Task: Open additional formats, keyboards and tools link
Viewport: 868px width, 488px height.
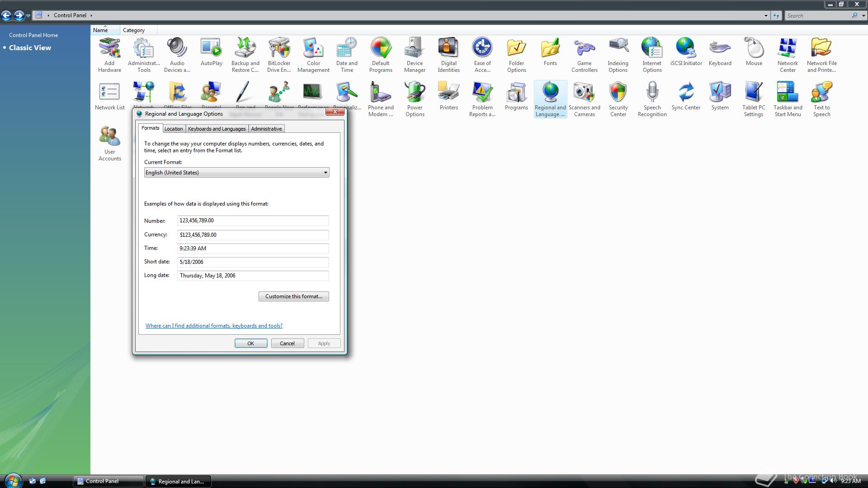Action: point(214,326)
